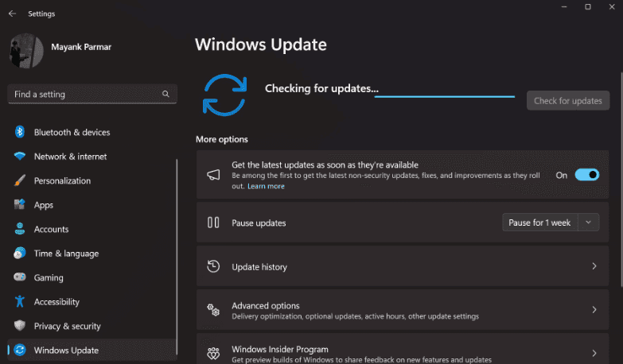Close the Settings window

(612, 6)
